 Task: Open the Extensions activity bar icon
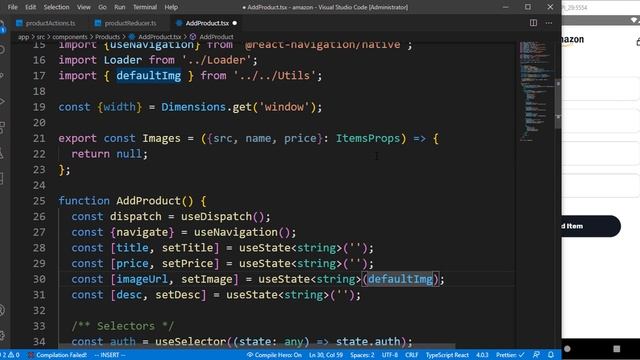coord(2,127)
